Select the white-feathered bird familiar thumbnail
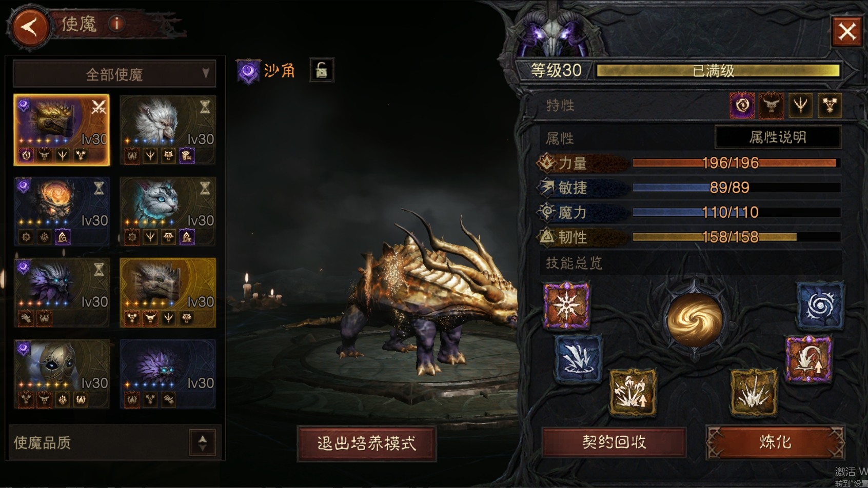868x488 pixels. [x=167, y=130]
